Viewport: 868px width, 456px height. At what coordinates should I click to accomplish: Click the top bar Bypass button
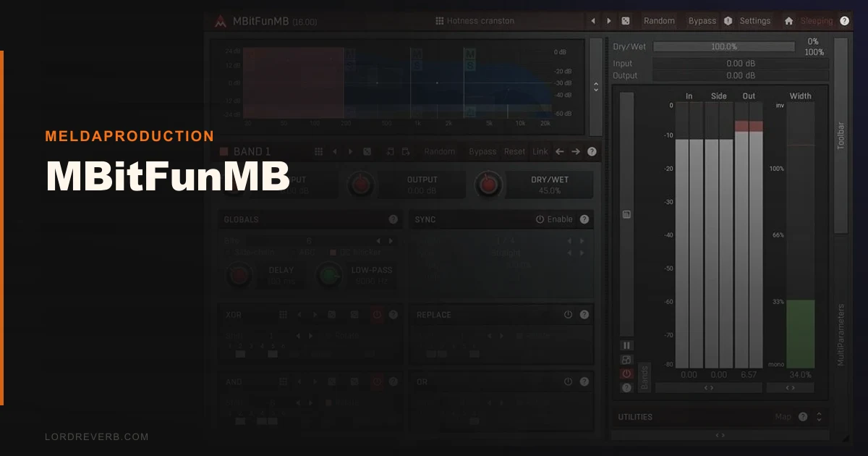tap(702, 21)
